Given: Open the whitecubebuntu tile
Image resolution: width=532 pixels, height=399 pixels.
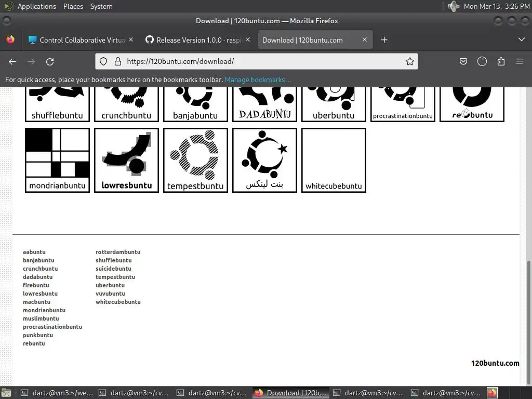Looking at the screenshot, I should (334, 160).
